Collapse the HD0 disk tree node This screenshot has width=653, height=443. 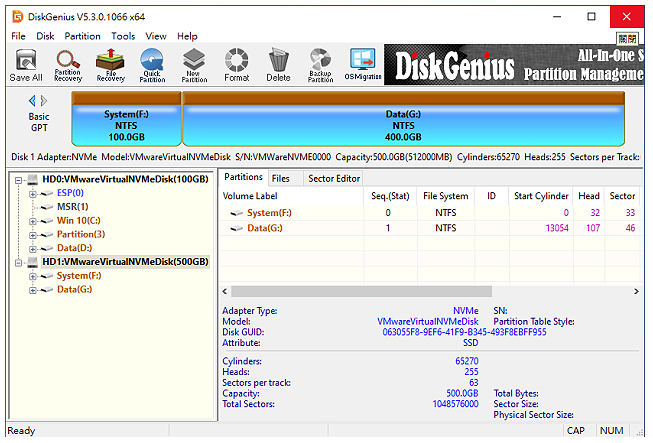tap(18, 180)
